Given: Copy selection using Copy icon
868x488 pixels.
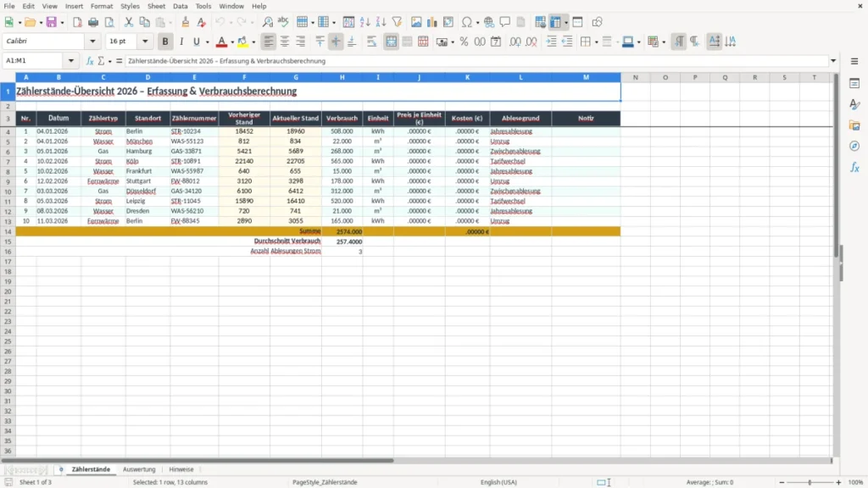Looking at the screenshot, I should point(144,22).
